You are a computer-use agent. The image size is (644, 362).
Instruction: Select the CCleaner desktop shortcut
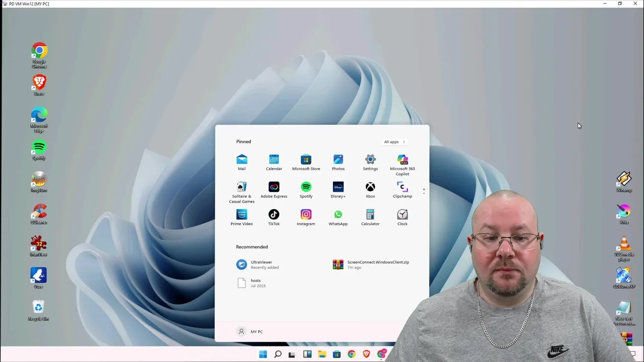(39, 214)
